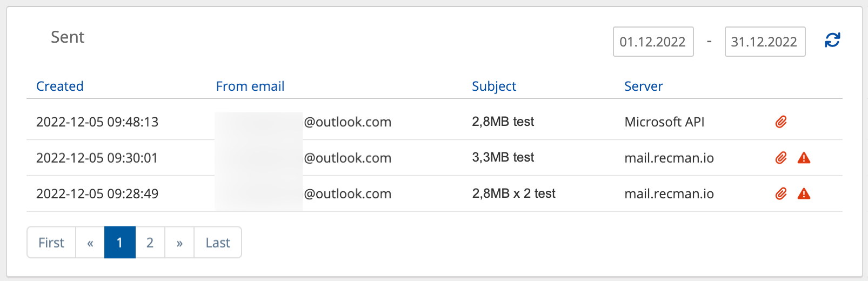The height and width of the screenshot is (281, 868).
Task: Go to page 2 of sent emails
Action: (x=150, y=243)
